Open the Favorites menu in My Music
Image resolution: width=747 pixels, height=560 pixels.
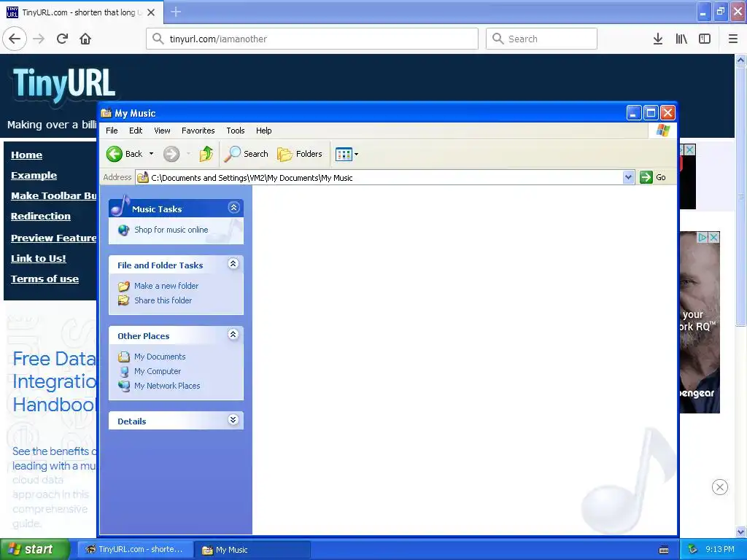point(198,131)
